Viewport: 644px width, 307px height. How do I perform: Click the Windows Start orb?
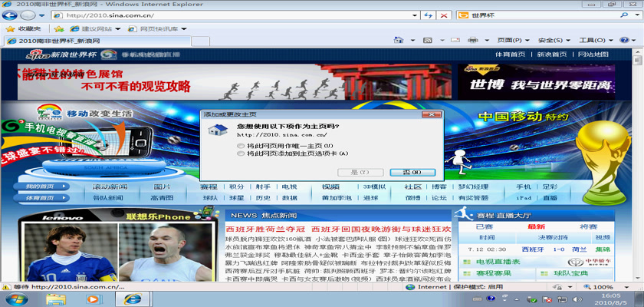click(x=15, y=298)
